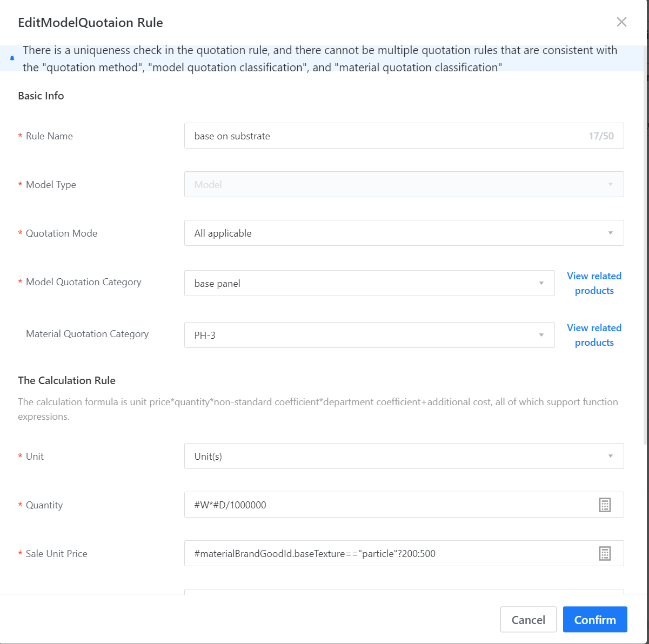649x644 pixels.
Task: Open calculator icon in Sale Unit Price field
Action: pyautogui.click(x=605, y=553)
